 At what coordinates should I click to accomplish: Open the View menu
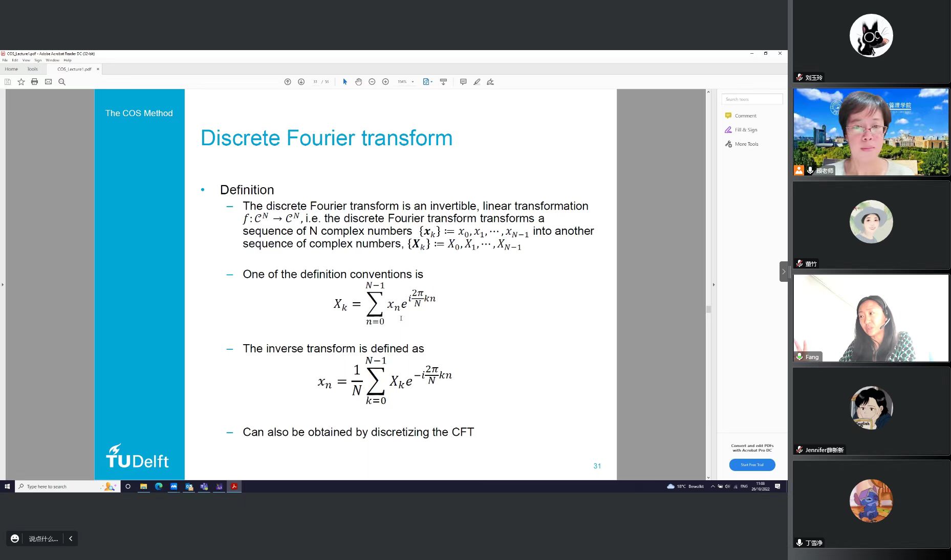[26, 60]
